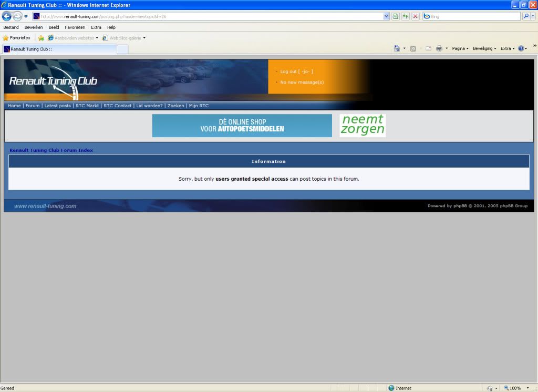Open Renault Tuning Club Forum Index link
The height and width of the screenshot is (392, 538).
pos(51,150)
